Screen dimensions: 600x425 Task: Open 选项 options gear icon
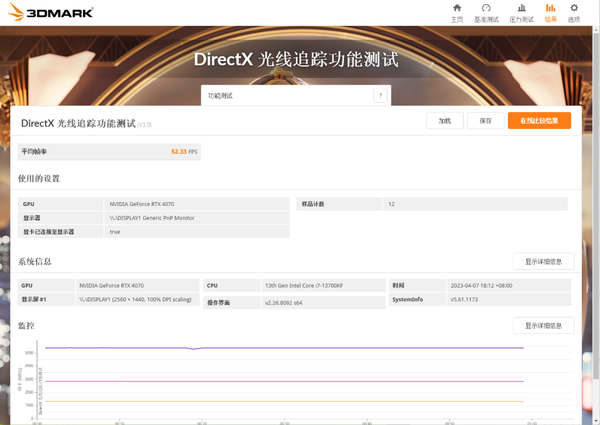coord(574,13)
